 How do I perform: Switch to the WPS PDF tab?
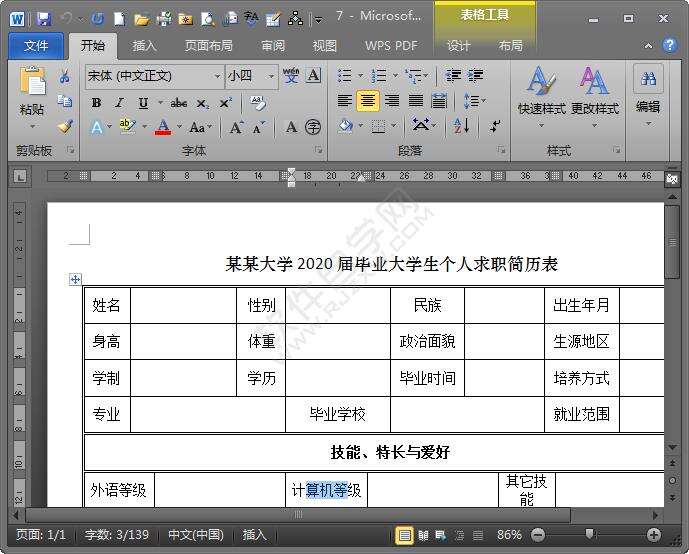(391, 46)
